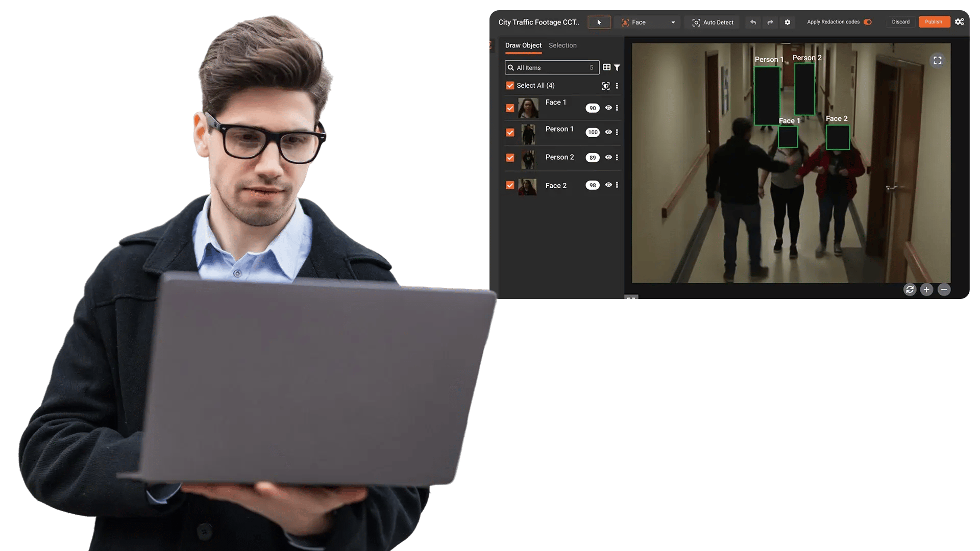This screenshot has width=980, height=551.
Task: Toggle visibility of Person 2
Action: click(608, 157)
